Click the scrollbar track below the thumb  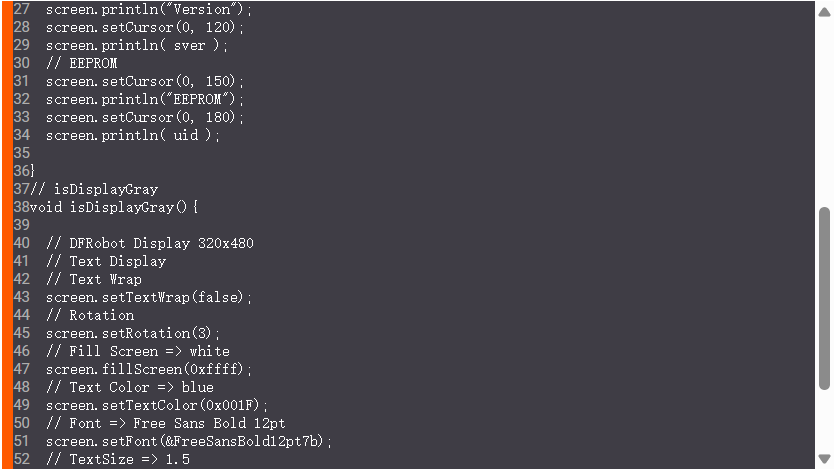point(824,430)
